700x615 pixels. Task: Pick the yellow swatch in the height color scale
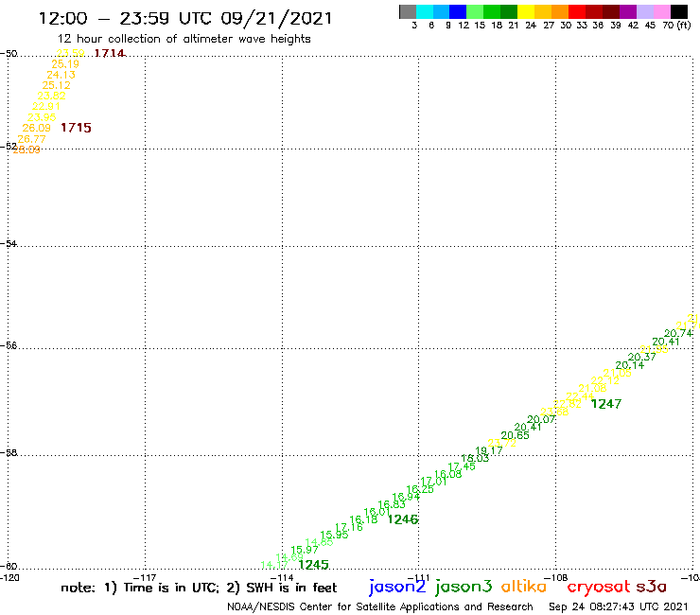click(526, 11)
